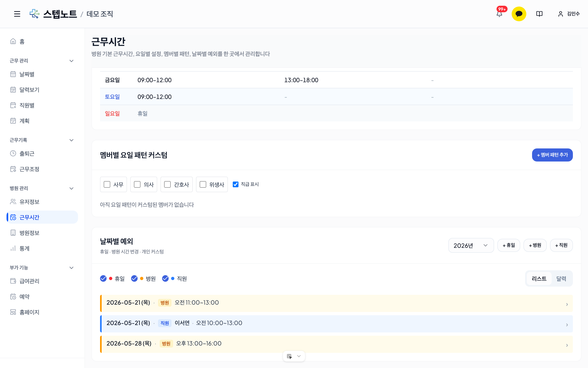Viewport: 588px width, 368px height.
Task: Click the 스텝노트 logo icon
Action: pyautogui.click(x=35, y=14)
